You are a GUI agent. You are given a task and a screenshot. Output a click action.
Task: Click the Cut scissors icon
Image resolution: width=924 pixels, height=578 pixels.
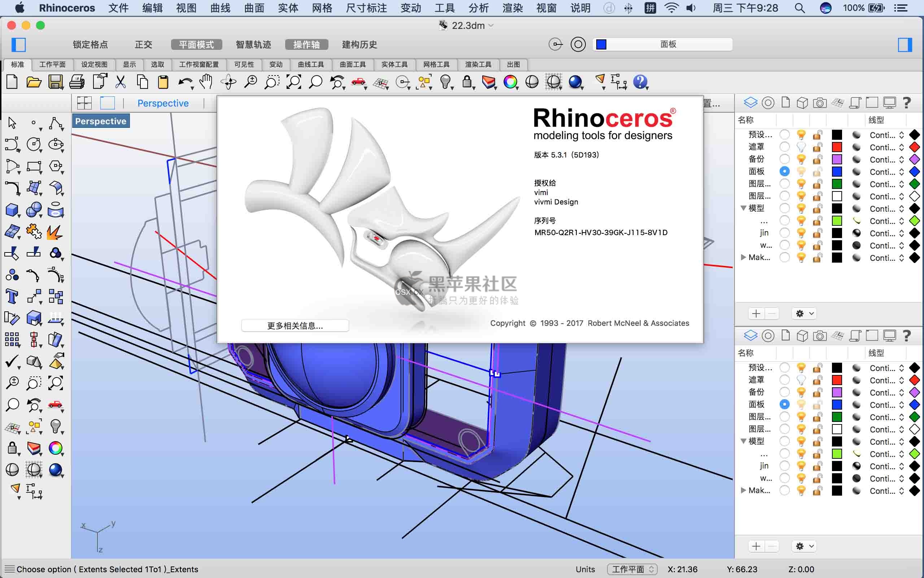click(x=120, y=82)
